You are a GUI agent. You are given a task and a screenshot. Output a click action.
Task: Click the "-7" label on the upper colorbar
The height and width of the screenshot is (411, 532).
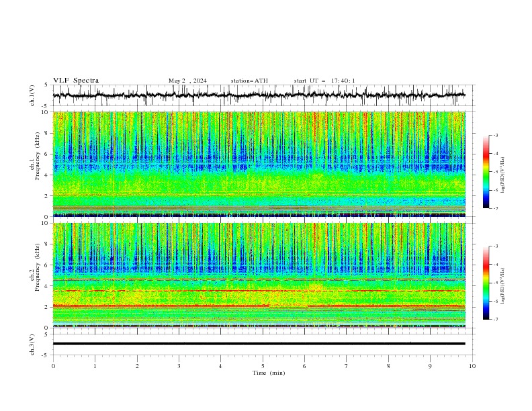496,208
